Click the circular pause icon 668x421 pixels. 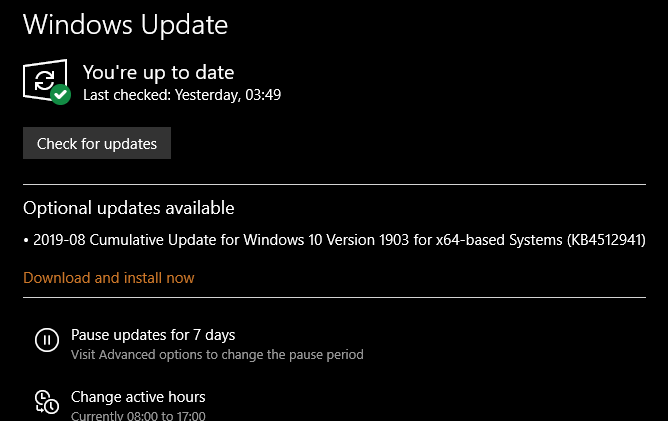[x=46, y=340]
